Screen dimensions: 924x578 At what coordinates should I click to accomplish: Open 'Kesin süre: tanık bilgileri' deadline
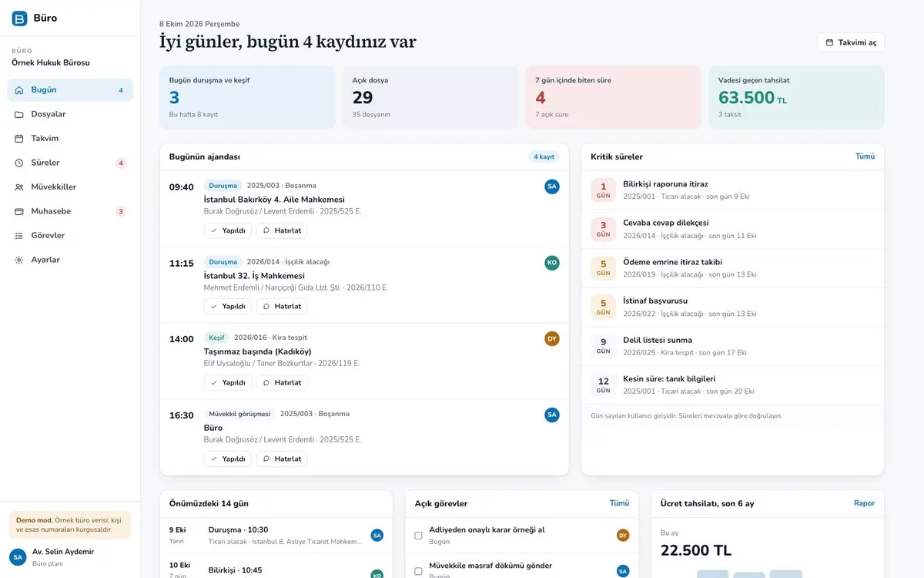[732, 385]
